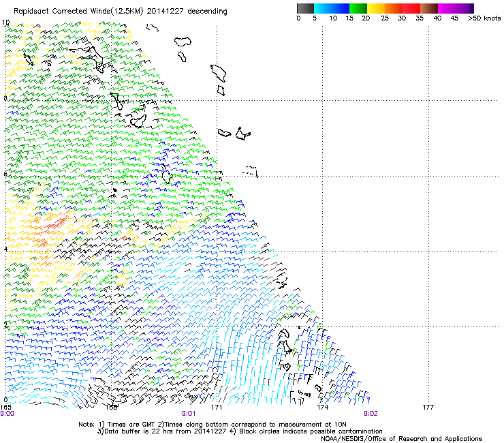Click the '9:01' time label
504x443 pixels.
[x=189, y=414]
